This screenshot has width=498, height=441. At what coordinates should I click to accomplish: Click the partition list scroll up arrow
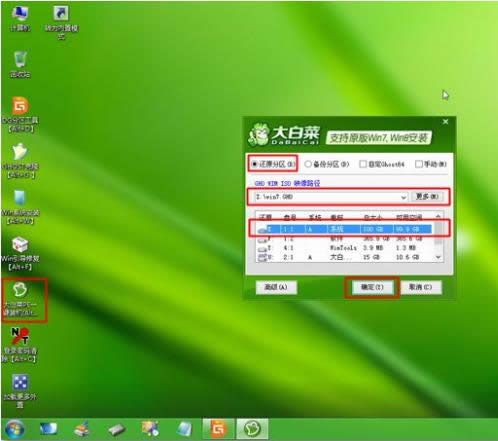438,217
